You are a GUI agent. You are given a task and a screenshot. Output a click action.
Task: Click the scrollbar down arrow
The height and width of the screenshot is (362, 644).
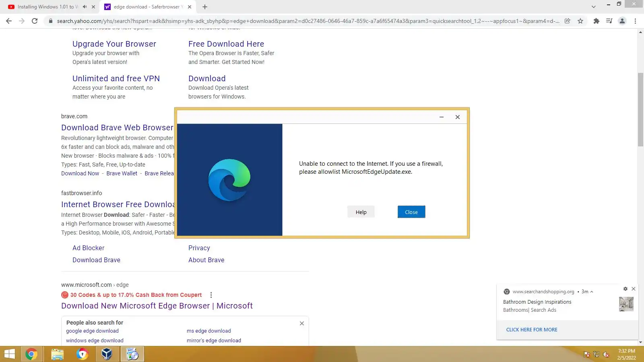pyautogui.click(x=640, y=343)
